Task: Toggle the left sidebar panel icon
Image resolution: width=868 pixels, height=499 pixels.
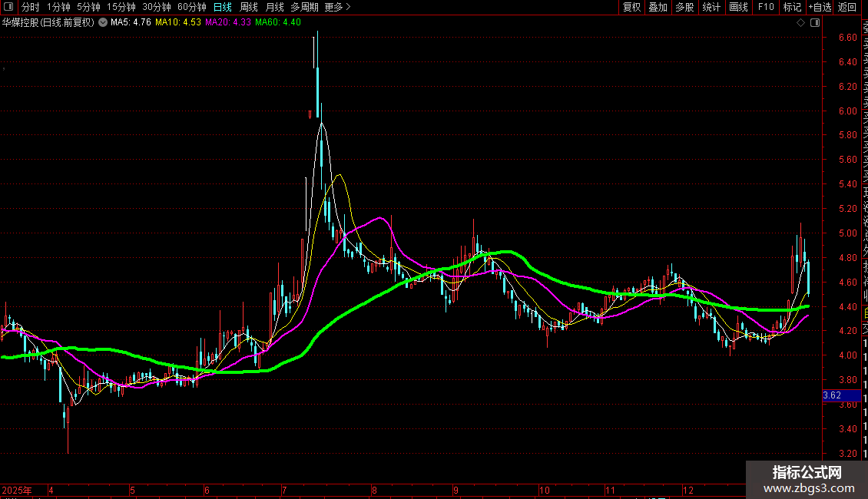Action: 8,7
